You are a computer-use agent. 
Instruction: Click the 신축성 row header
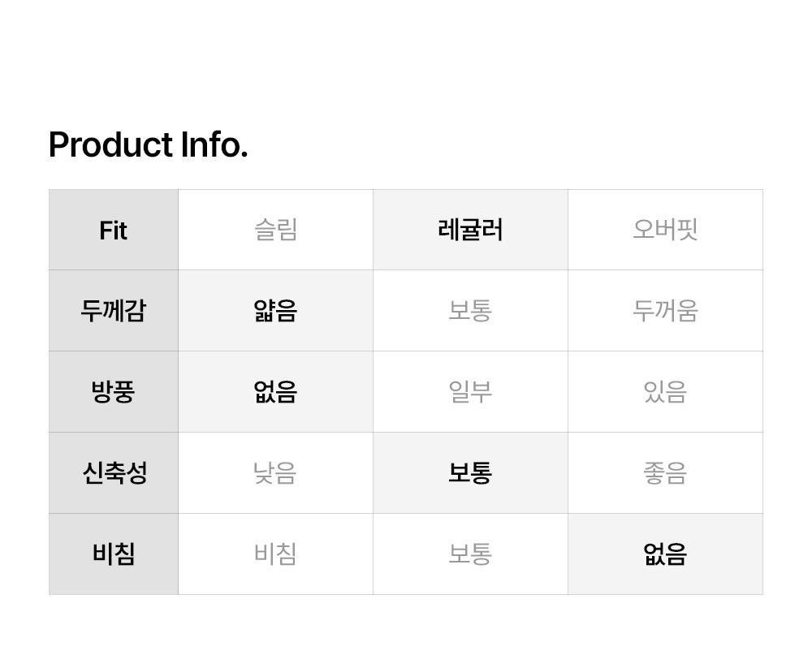(x=114, y=473)
